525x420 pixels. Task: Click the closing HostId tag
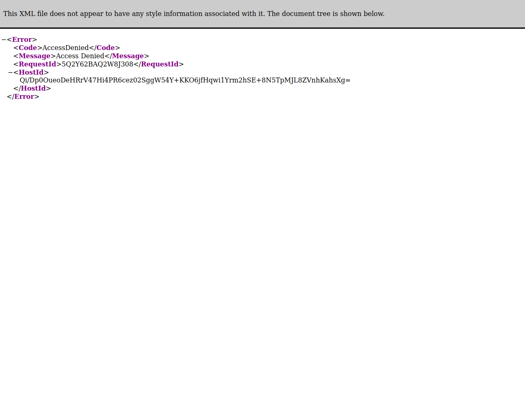32,89
